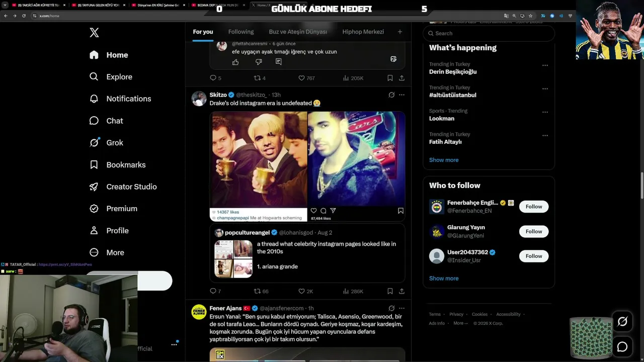
Task: Show more Who to follow suggestions
Action: tap(444, 279)
